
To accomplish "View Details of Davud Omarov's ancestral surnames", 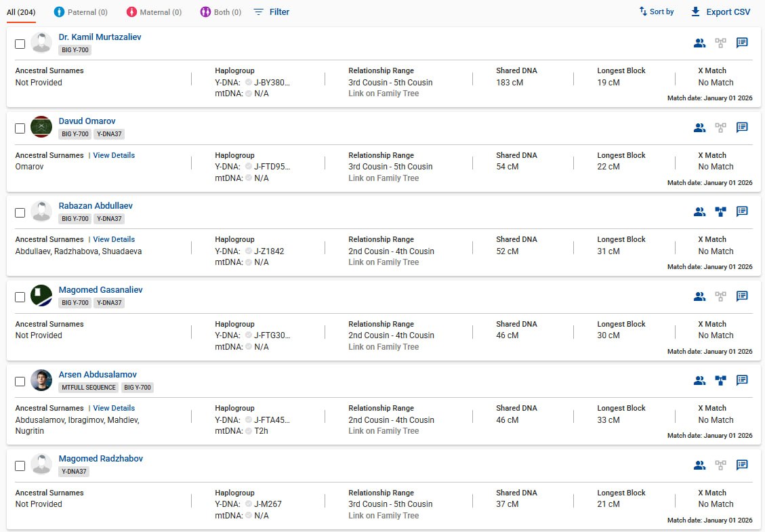I will click(x=114, y=155).
